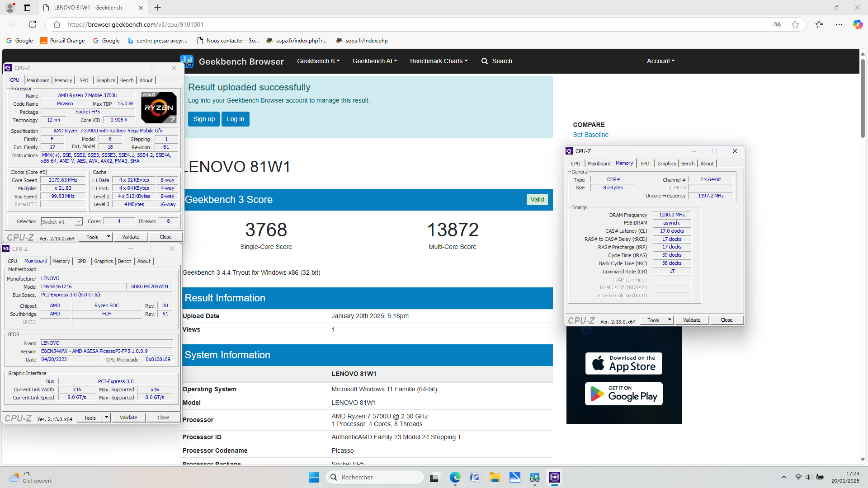
Task: Open the Copilot icon in Edge toolbar
Action: tap(858, 24)
